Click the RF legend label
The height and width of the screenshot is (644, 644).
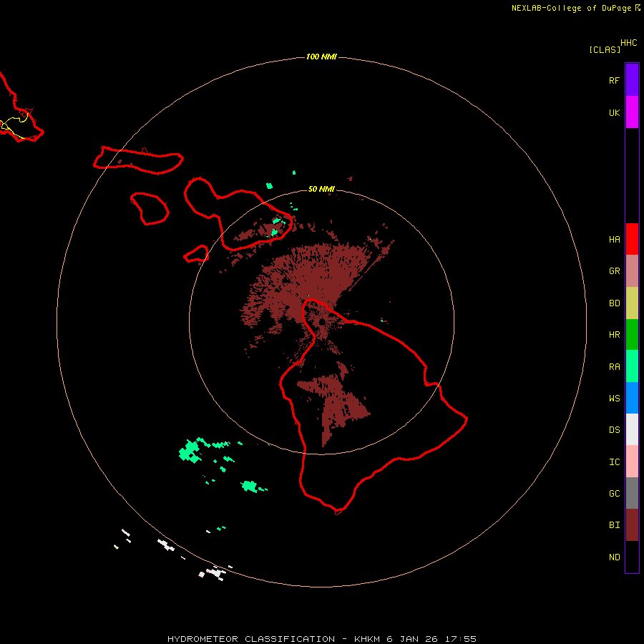click(x=614, y=80)
